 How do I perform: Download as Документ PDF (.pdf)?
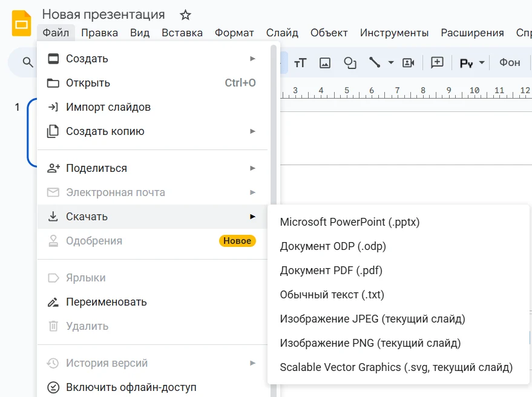point(399,271)
